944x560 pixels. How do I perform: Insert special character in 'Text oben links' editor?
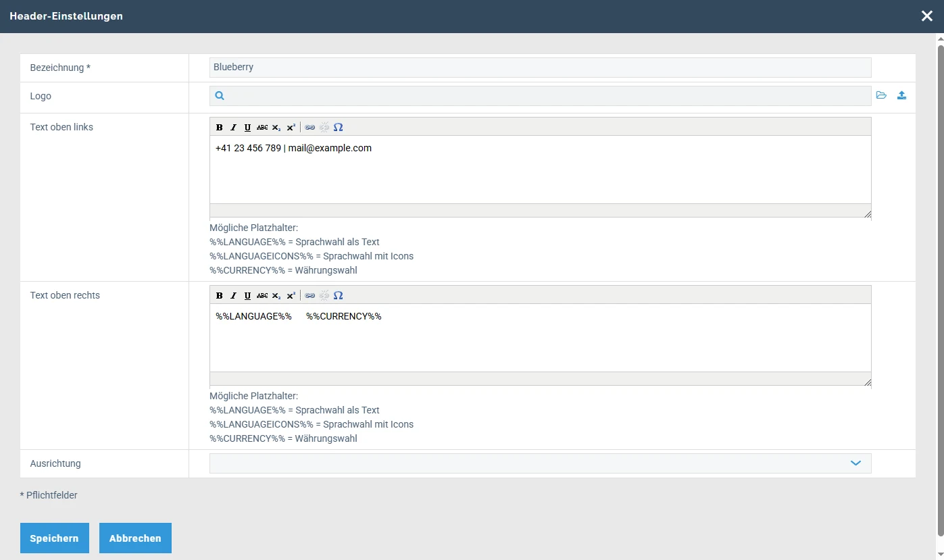click(339, 127)
